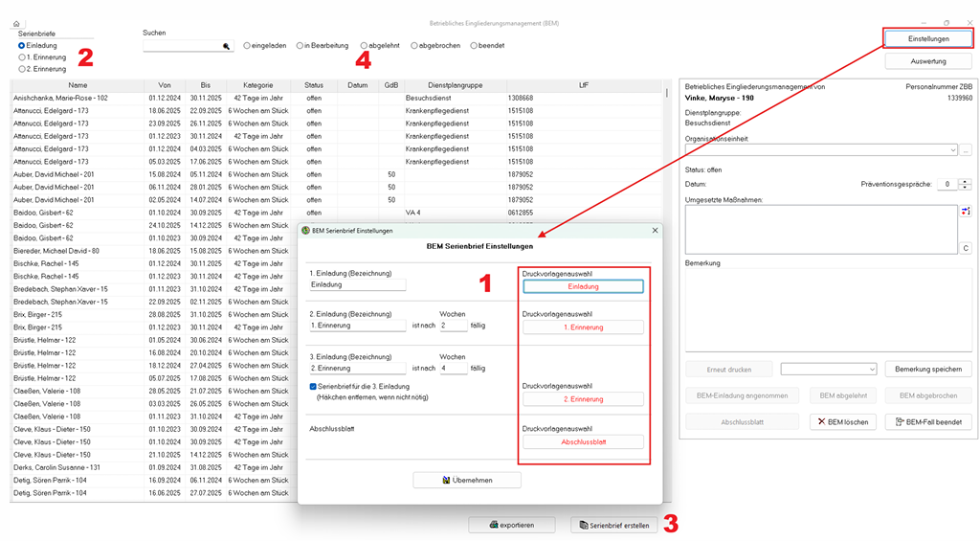Sort table by Status column header
The height and width of the screenshot is (541, 980).
click(314, 85)
